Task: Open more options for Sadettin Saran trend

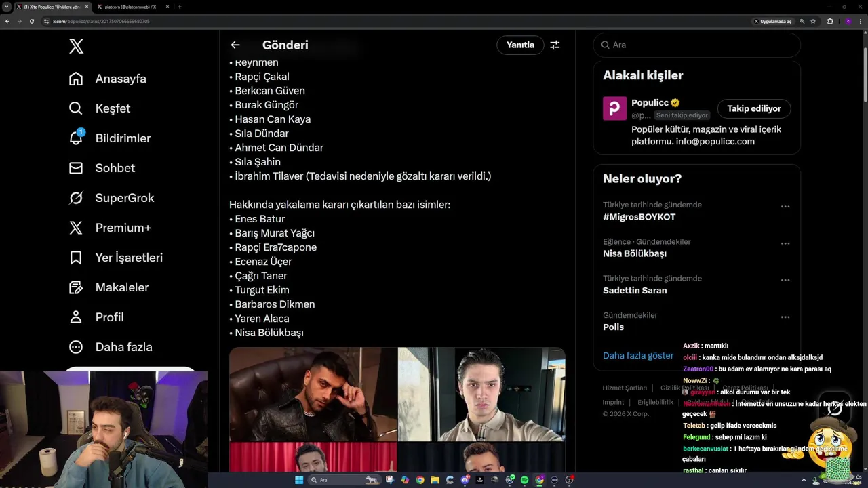Action: pyautogui.click(x=785, y=280)
